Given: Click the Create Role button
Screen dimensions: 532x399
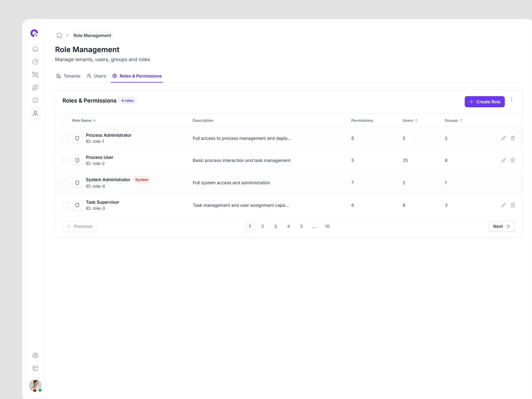Looking at the screenshot, I should (x=484, y=102).
